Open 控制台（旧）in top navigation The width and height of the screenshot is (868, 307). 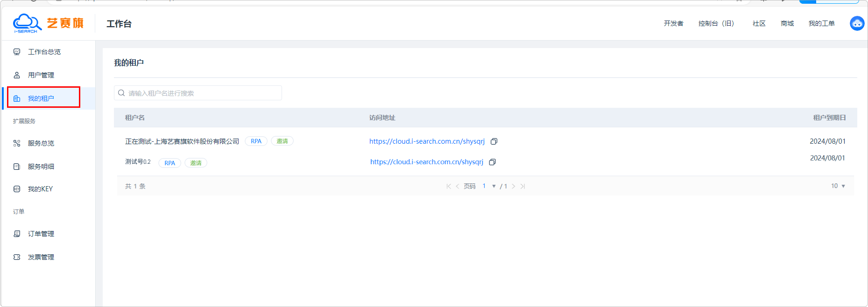pyautogui.click(x=716, y=23)
